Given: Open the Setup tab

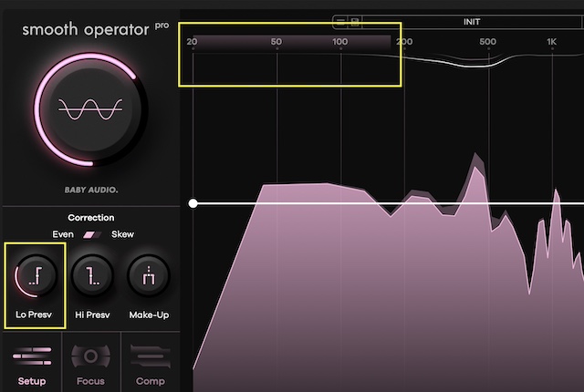Looking at the screenshot, I should 32,365.
